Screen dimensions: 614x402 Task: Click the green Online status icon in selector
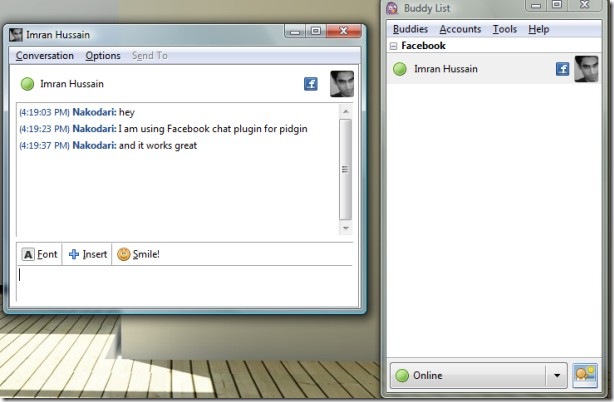[x=402, y=375]
